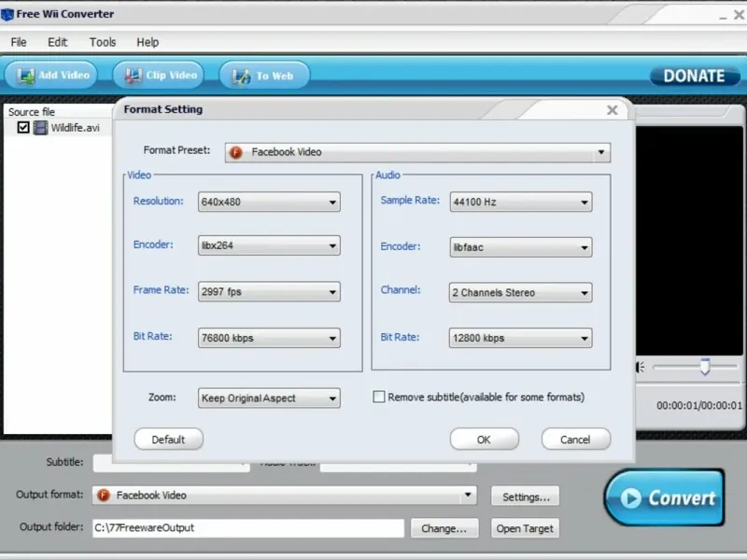Click OK in Format Setting dialog
The image size is (747, 560).
pyautogui.click(x=485, y=439)
